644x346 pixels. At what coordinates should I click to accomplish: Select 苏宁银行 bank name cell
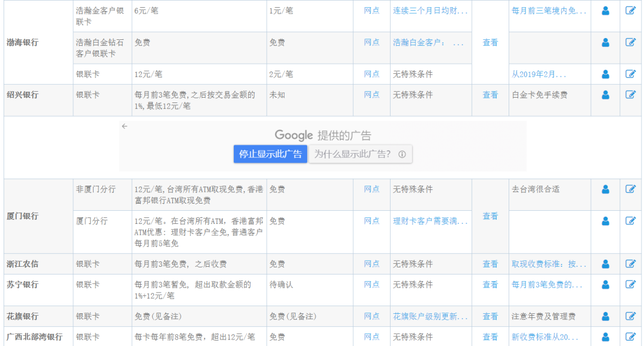point(39,290)
